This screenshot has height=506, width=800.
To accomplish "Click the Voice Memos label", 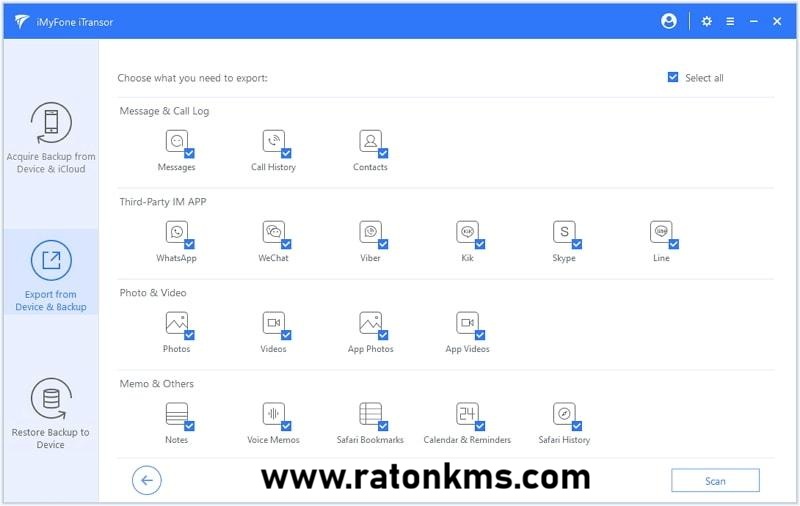I will pos(273,440).
